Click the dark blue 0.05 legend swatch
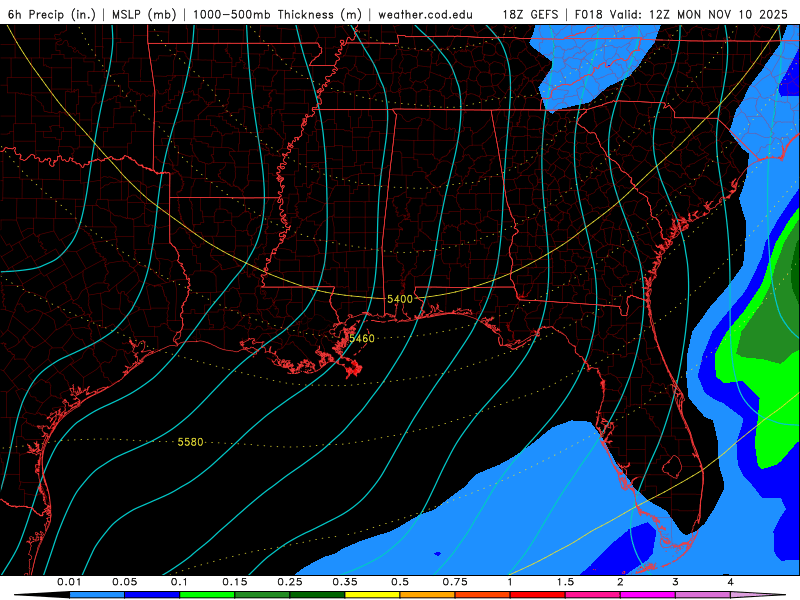 tap(152, 595)
